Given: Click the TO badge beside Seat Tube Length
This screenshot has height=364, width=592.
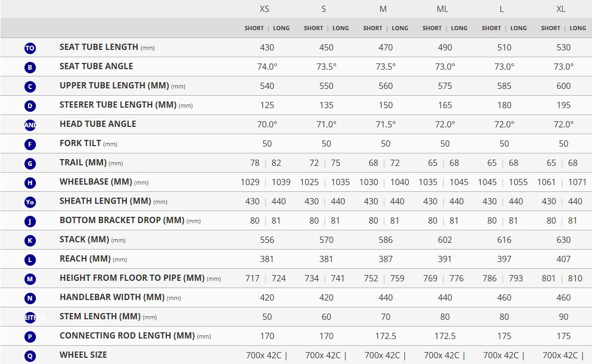Looking at the screenshot, I should point(30,48).
